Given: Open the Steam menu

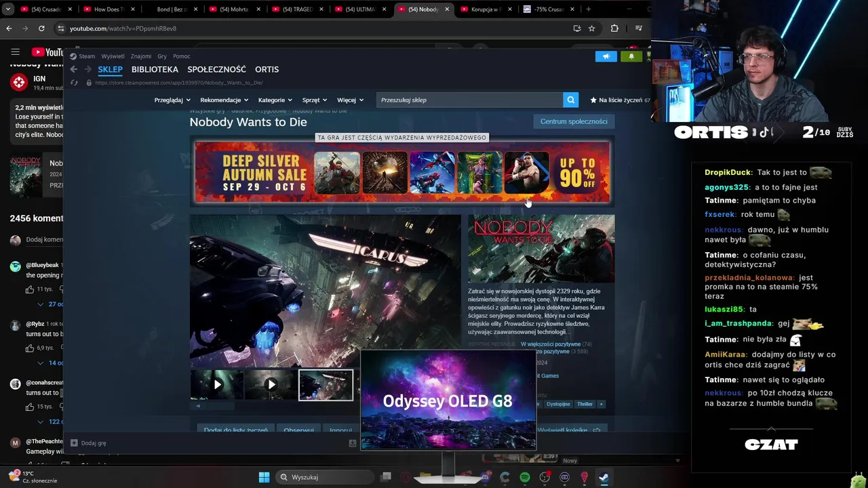Looking at the screenshot, I should point(83,56).
